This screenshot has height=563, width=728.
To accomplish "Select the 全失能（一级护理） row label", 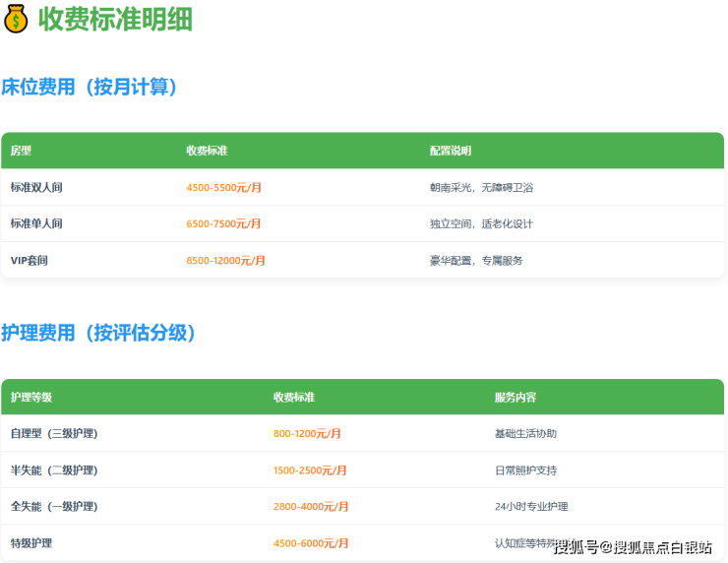I will click(x=54, y=507).
